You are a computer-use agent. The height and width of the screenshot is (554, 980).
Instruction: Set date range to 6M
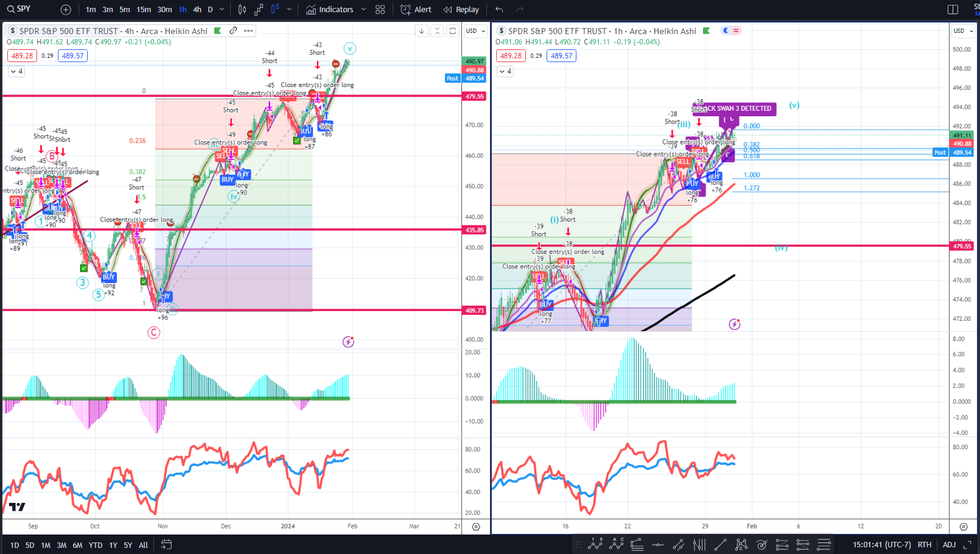(77, 545)
